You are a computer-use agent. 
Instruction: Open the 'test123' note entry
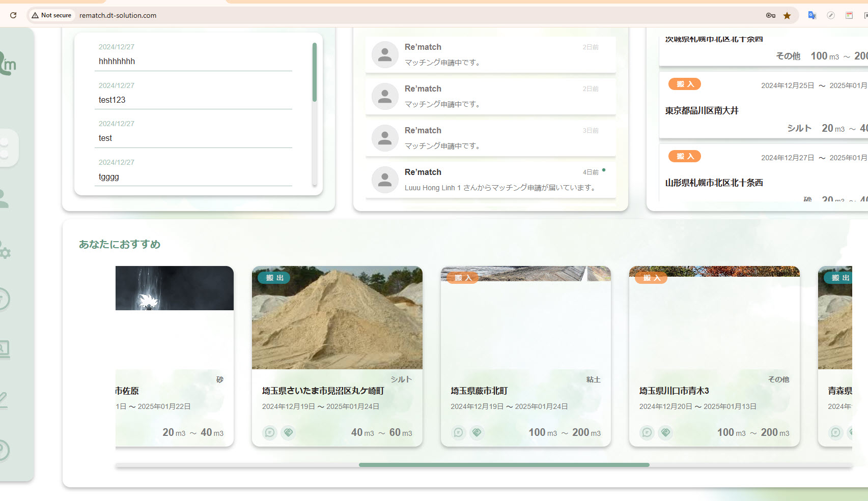[x=193, y=100]
